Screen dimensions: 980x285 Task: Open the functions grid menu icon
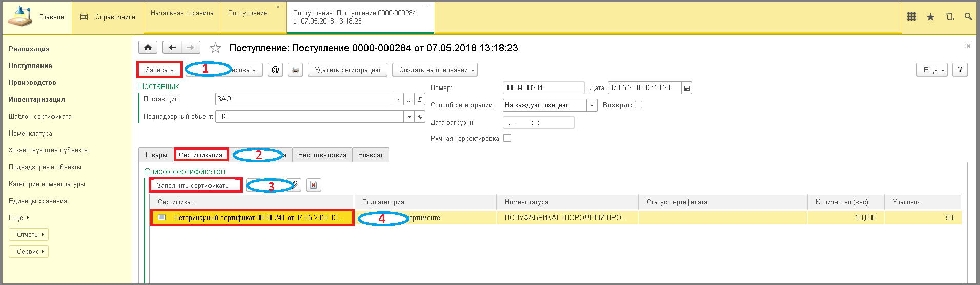911,17
